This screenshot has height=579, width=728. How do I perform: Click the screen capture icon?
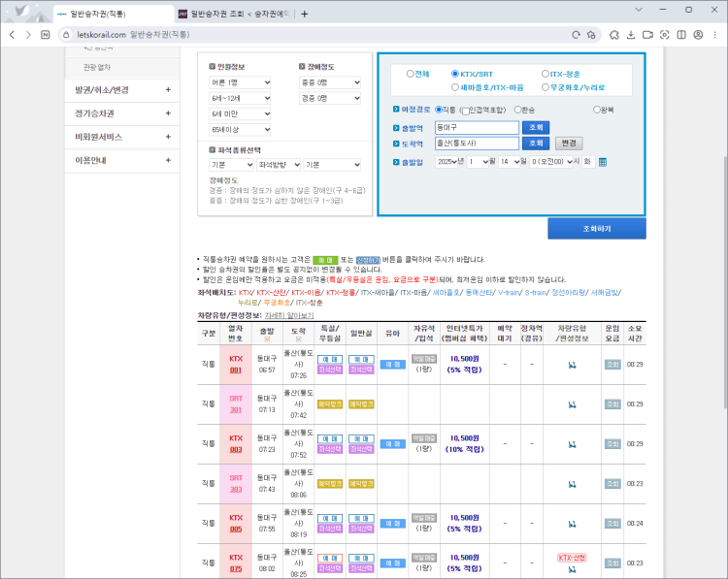(664, 35)
